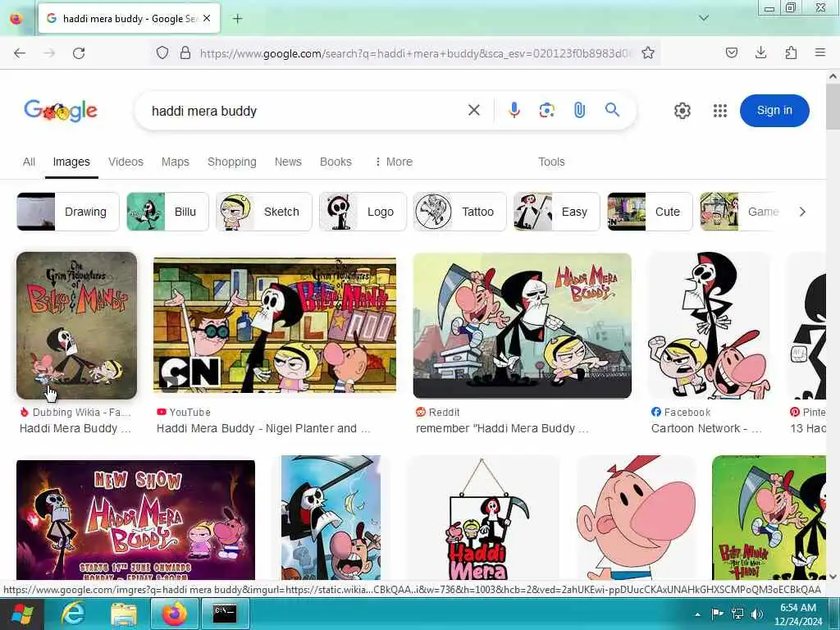Click the paperclip upload icon in search box
Screen dimensions: 840x630
tap(579, 111)
